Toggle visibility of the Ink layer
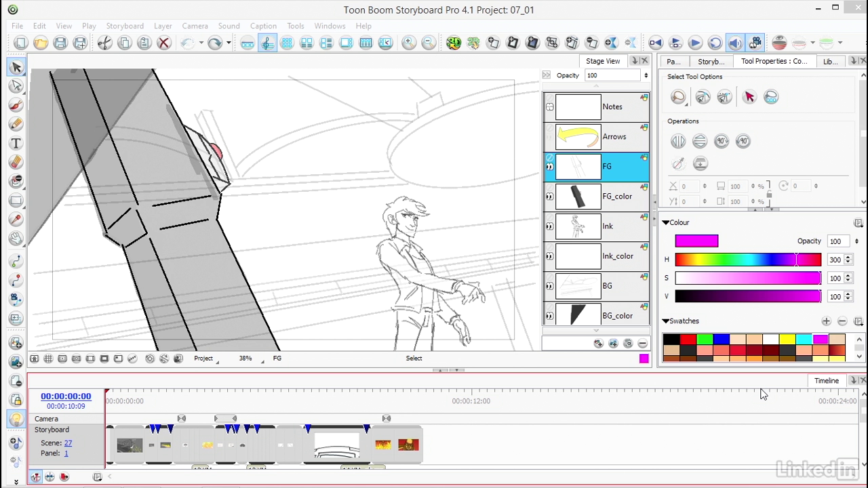This screenshot has height=488, width=868. (550, 226)
